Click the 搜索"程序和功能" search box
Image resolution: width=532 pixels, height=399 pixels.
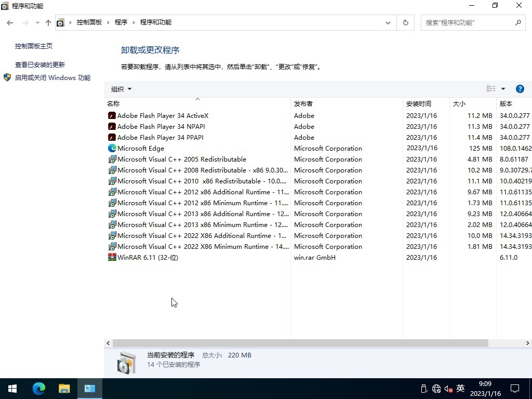(468, 23)
